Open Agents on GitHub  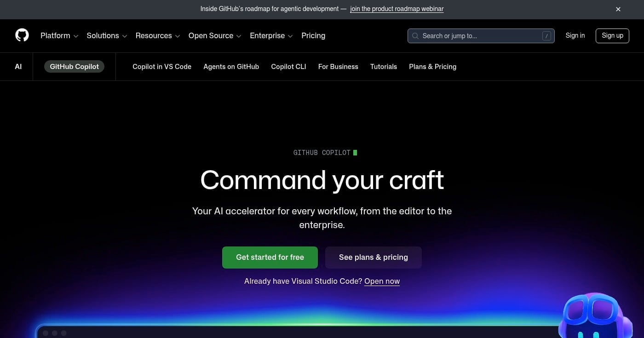(231, 67)
